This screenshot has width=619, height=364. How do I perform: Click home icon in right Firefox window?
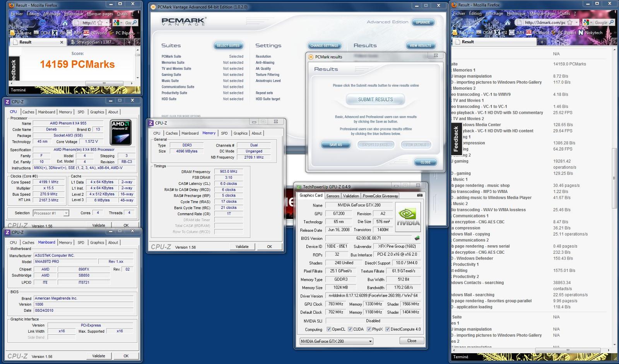[x=508, y=22]
